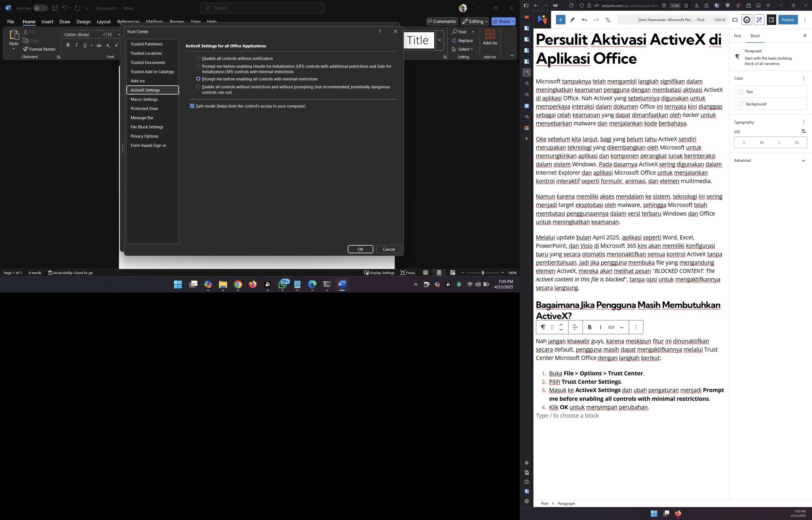Click block toolbar drag handle icon
The height and width of the screenshot is (520, 812).
[552, 327]
